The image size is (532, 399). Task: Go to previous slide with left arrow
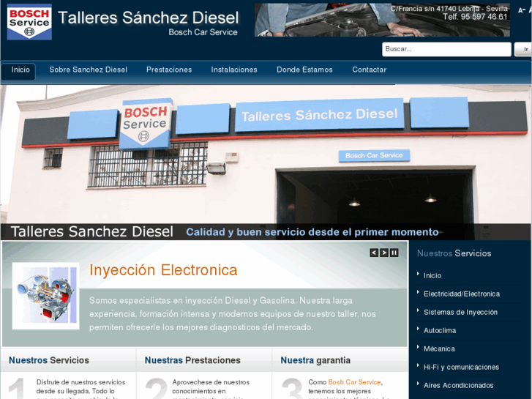[x=374, y=253]
